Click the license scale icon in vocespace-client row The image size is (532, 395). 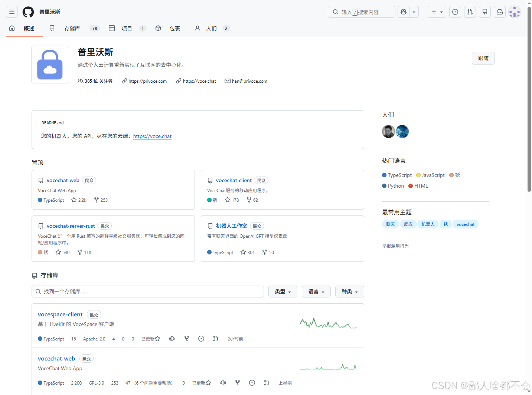(172, 339)
